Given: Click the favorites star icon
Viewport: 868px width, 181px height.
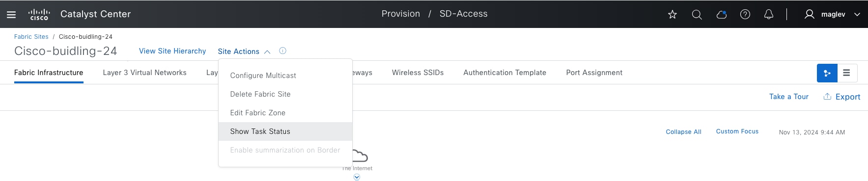Looking at the screenshot, I should 672,15.
